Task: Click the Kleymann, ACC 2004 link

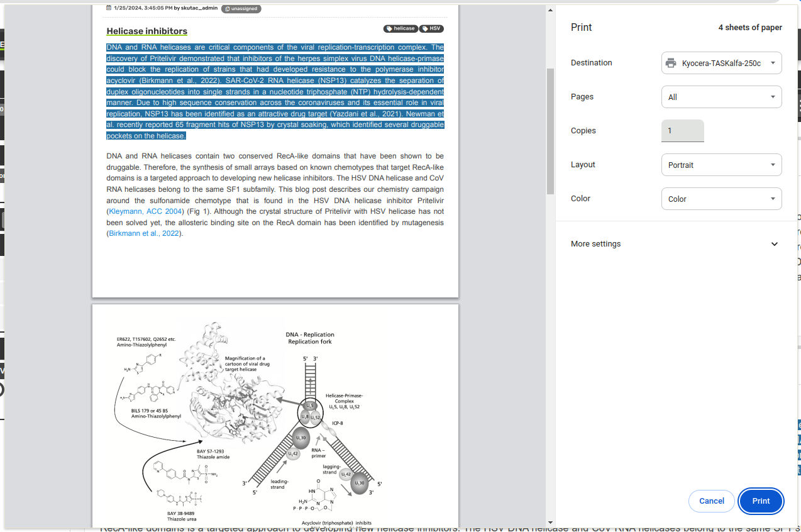Action: [145, 212]
